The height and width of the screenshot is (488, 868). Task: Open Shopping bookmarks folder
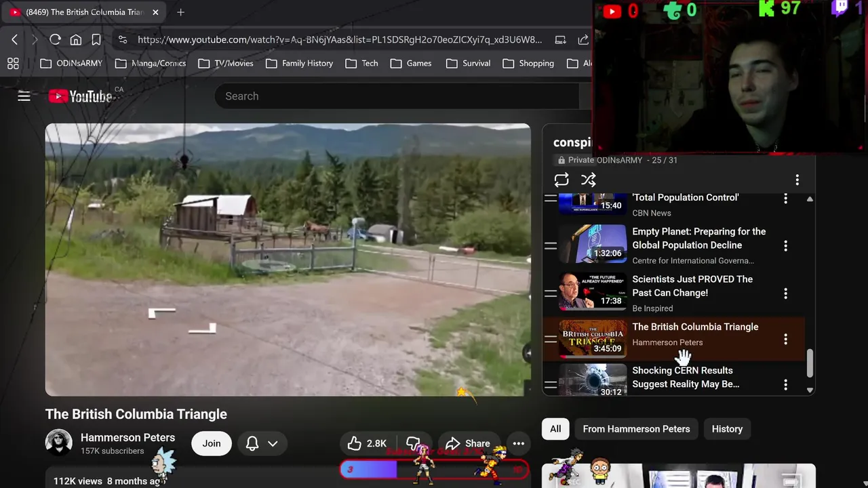[x=528, y=64]
